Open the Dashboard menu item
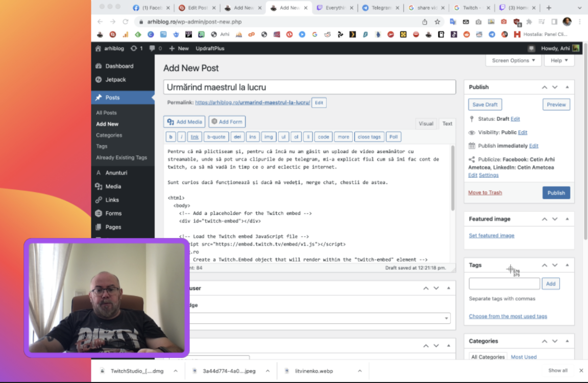Viewport: 588px width, 383px height. [119, 66]
